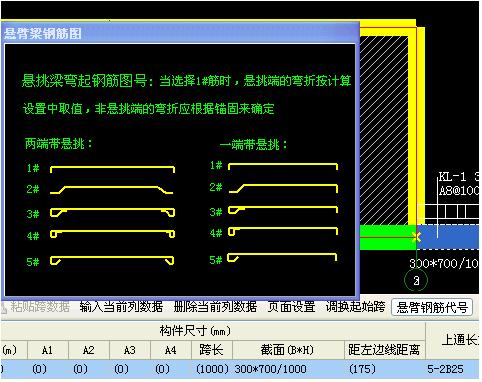Select 输入当前列数据 toolbar command
The height and width of the screenshot is (382, 482).
(x=121, y=306)
